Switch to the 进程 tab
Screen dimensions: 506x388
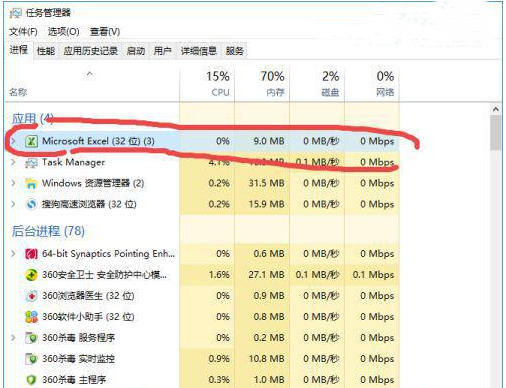[x=19, y=50]
